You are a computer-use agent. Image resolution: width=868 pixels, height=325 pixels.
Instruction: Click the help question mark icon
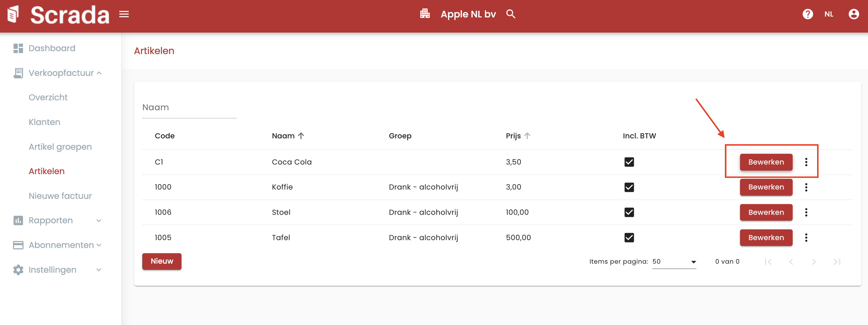pyautogui.click(x=807, y=14)
